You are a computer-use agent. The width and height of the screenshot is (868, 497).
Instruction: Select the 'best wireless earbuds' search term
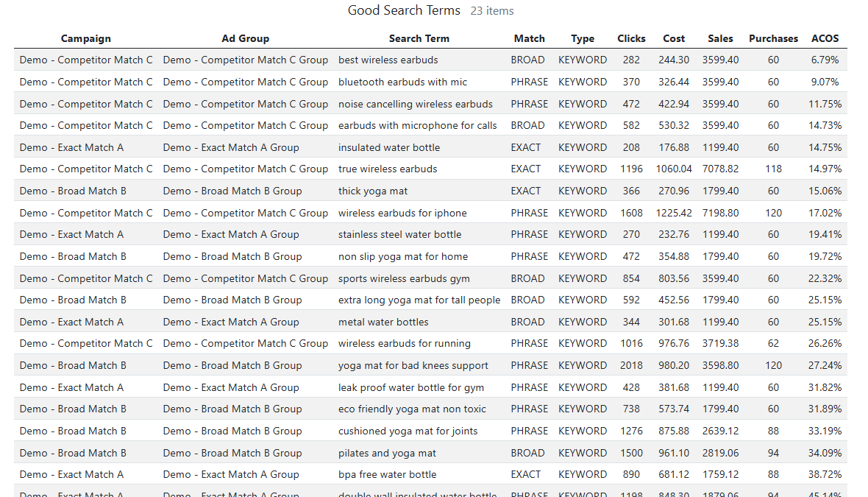point(387,60)
